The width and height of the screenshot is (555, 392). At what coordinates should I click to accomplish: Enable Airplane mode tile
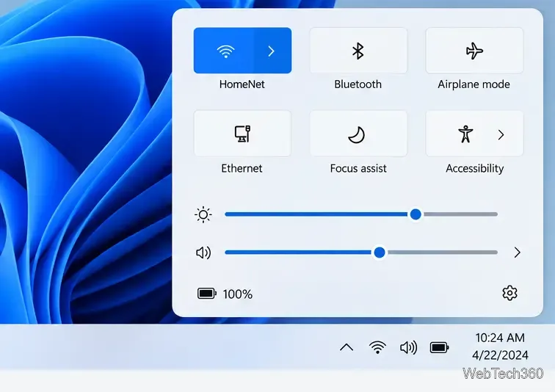point(474,51)
